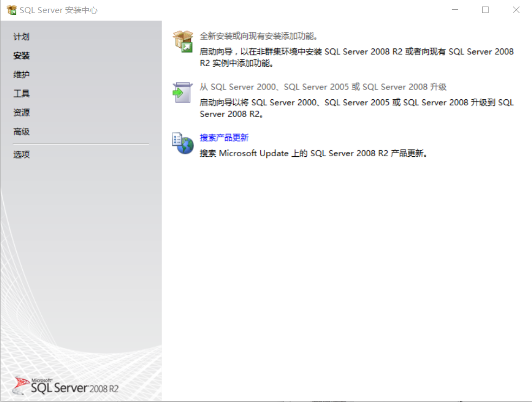Viewport: 532px width, 402px height.
Task: Click the upgrade to 2008 R2 description text
Action: click(357, 109)
